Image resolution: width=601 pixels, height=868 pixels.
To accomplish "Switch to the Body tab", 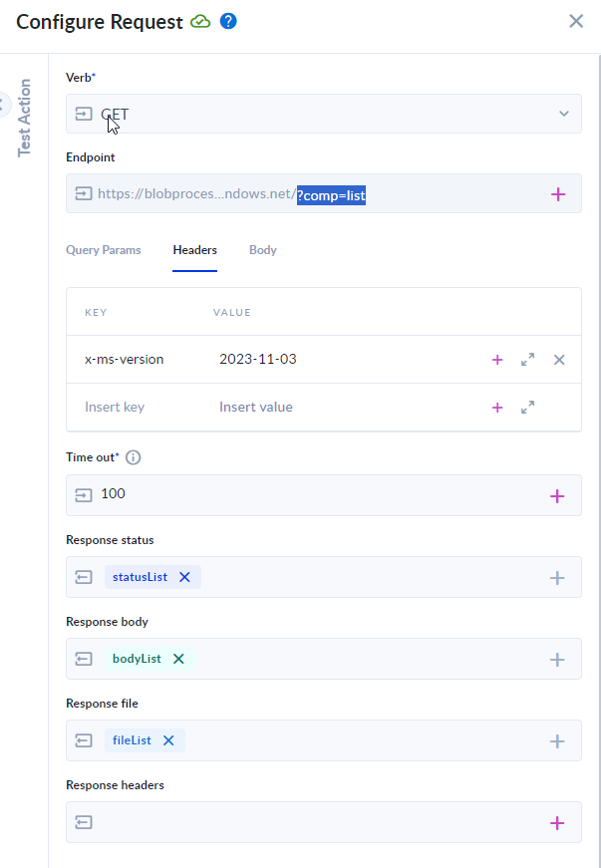I will coord(262,250).
